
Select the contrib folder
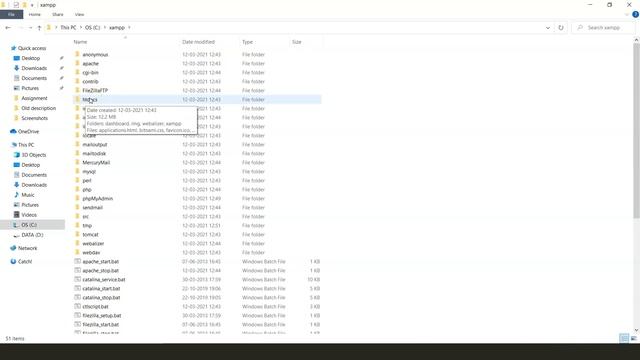90,82
